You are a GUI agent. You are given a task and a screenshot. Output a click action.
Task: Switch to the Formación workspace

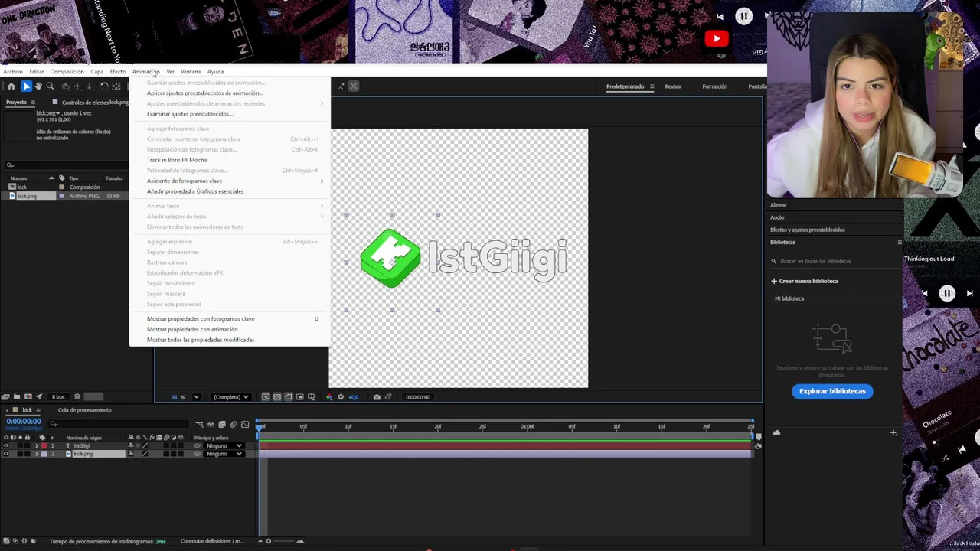coord(714,86)
